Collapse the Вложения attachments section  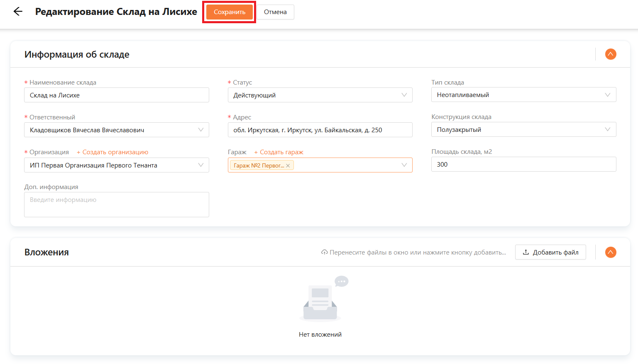tap(610, 252)
